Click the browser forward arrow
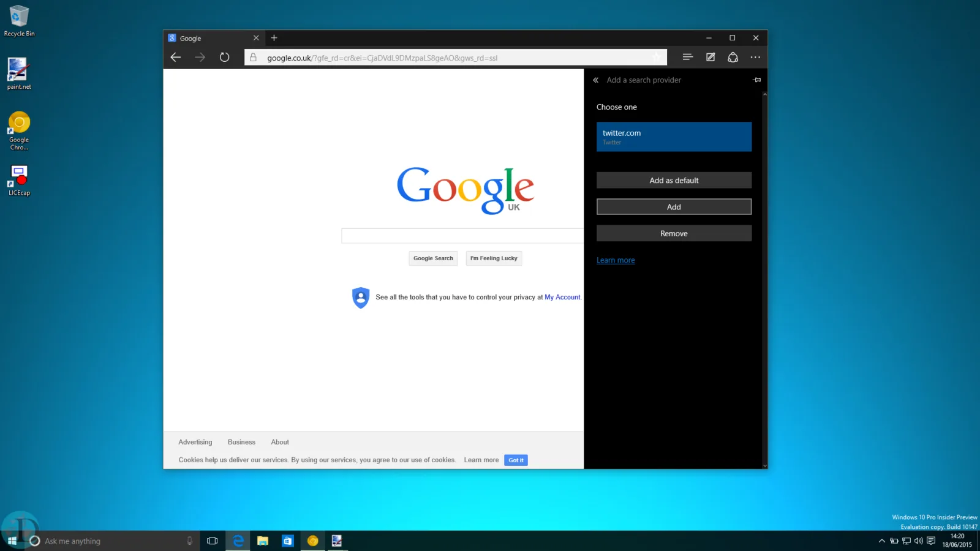 200,58
